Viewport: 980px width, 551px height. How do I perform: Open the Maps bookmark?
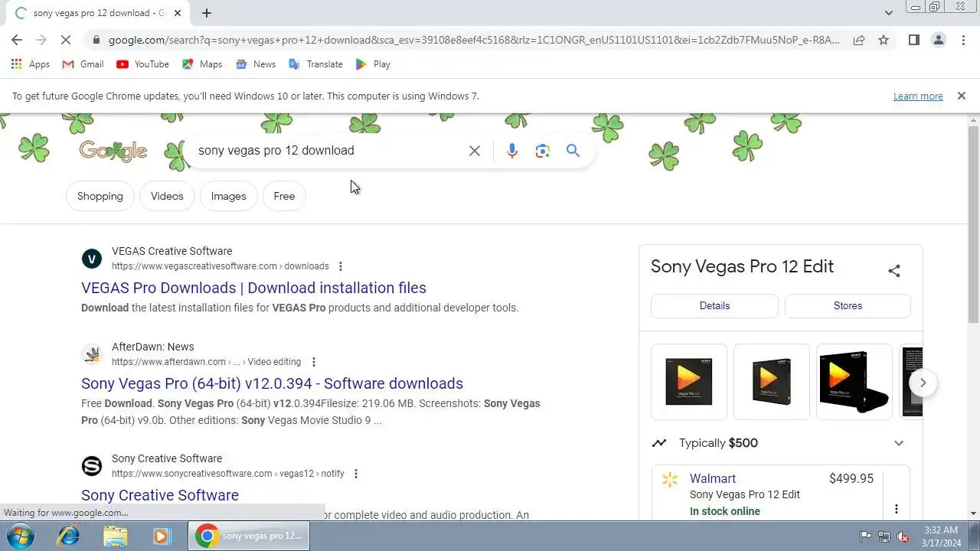coord(202,64)
